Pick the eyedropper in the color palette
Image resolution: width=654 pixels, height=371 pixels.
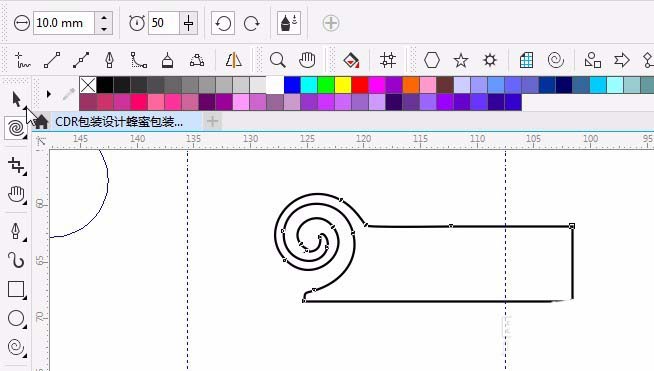(x=69, y=94)
